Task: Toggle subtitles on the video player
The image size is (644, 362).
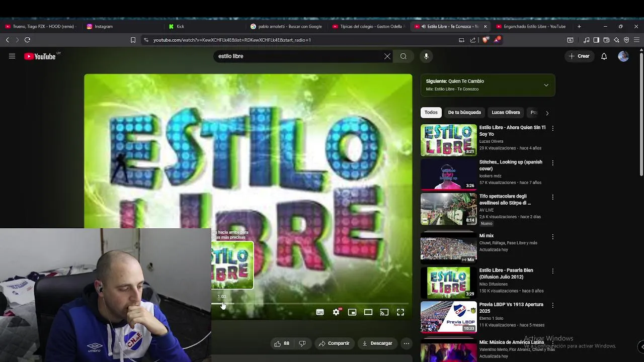Action: [x=320, y=312]
